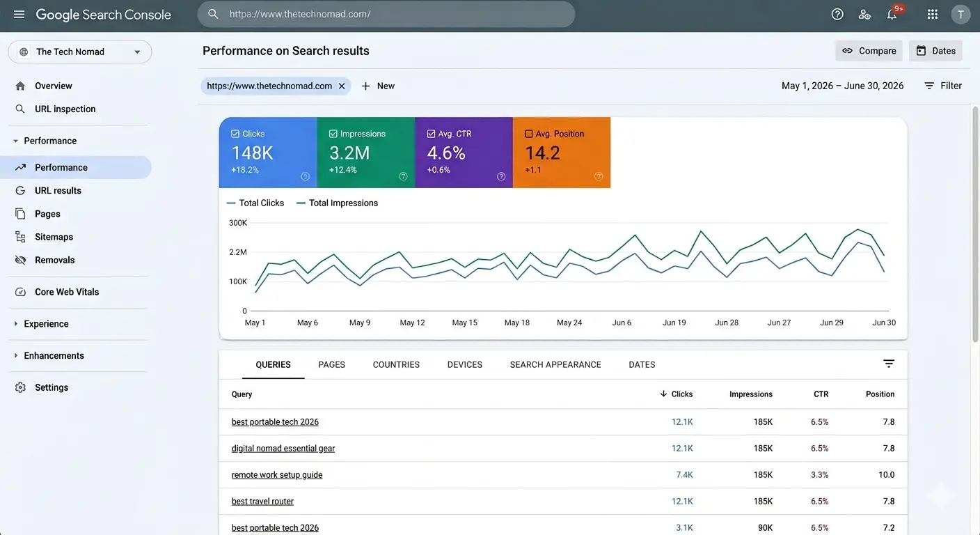Switch to the COUNTRIES tab
This screenshot has height=535, width=980.
[396, 364]
